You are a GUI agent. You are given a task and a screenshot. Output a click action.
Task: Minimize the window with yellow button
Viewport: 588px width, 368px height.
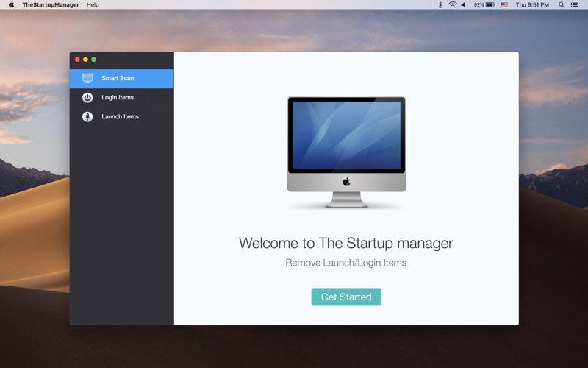coord(85,60)
